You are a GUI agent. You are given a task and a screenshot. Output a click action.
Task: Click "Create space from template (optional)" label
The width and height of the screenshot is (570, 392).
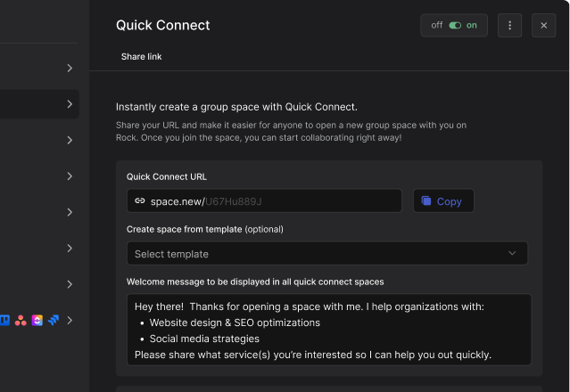pos(205,229)
